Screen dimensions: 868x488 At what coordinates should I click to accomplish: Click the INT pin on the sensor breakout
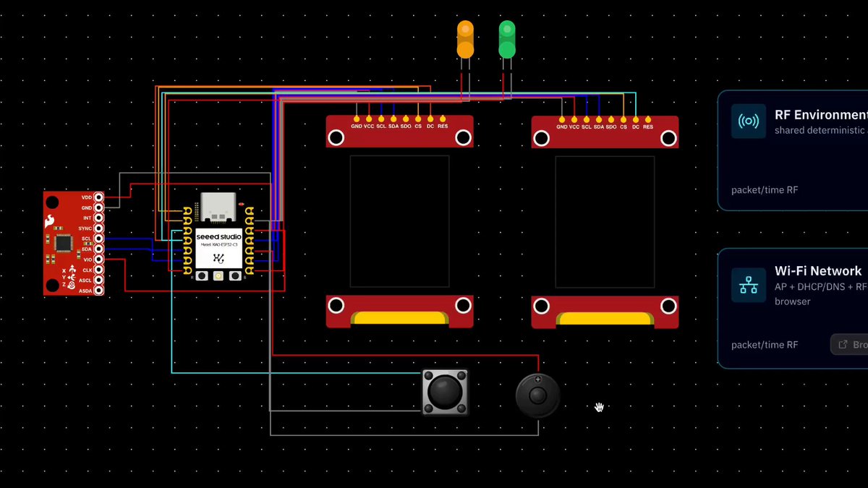pyautogui.click(x=98, y=218)
